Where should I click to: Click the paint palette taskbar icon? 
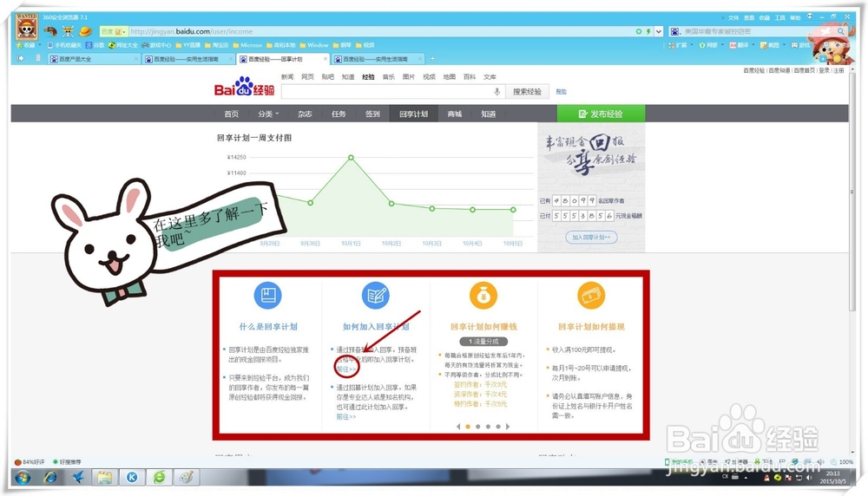tap(186, 477)
